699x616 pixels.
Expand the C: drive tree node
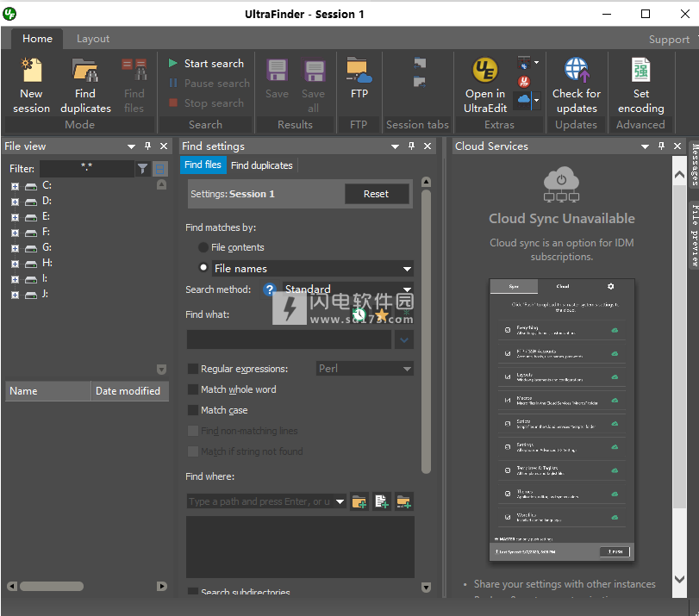tap(15, 186)
